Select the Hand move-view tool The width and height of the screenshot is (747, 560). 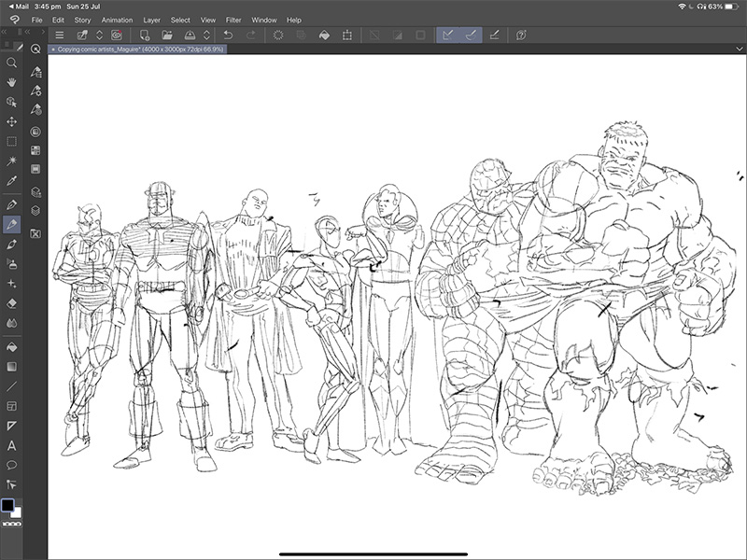pyautogui.click(x=11, y=82)
